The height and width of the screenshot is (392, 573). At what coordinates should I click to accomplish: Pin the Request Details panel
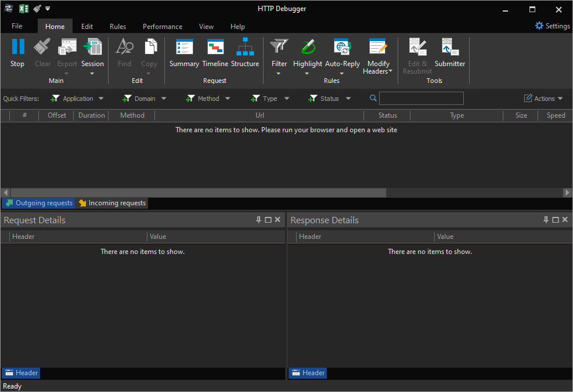coord(258,220)
